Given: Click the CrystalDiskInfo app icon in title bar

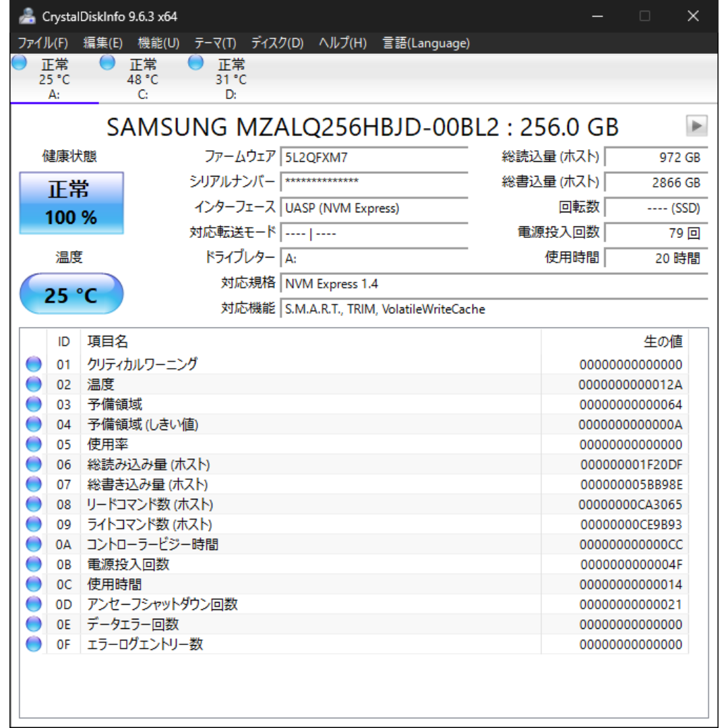Looking at the screenshot, I should [28, 16].
